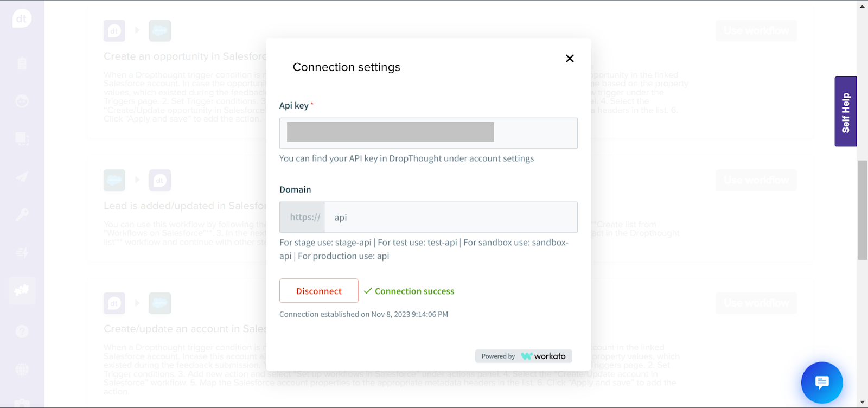Click the globe icon in sidebar

click(22, 369)
